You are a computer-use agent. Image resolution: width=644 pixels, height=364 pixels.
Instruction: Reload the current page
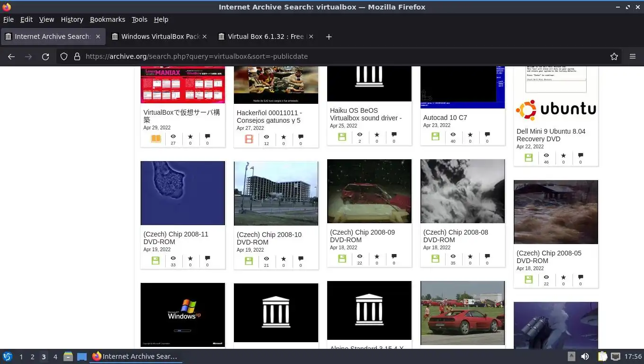[45, 56]
